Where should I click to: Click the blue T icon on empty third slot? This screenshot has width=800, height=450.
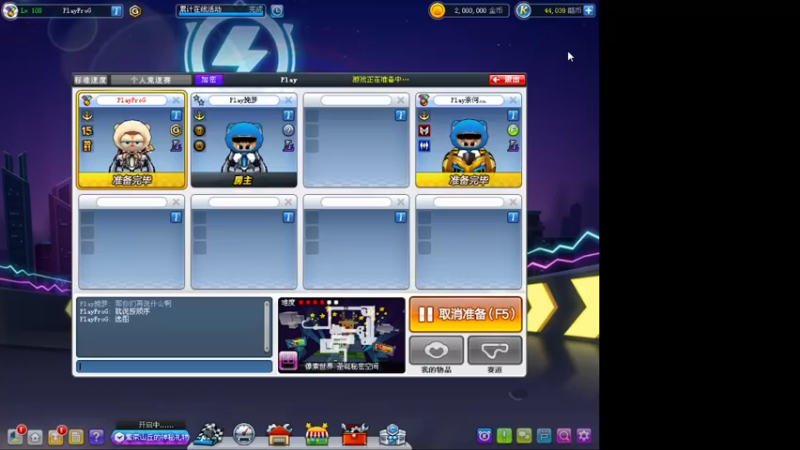401,115
